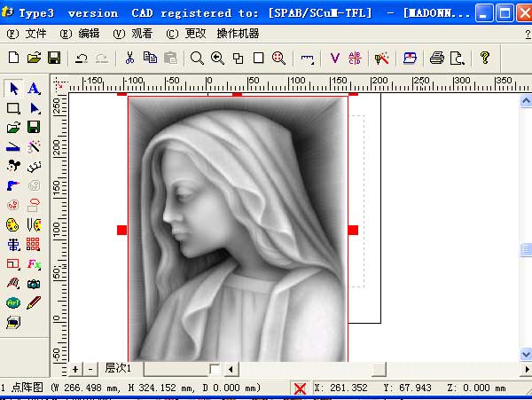
Task: Click the blue line drawing tool
Action: [13, 147]
